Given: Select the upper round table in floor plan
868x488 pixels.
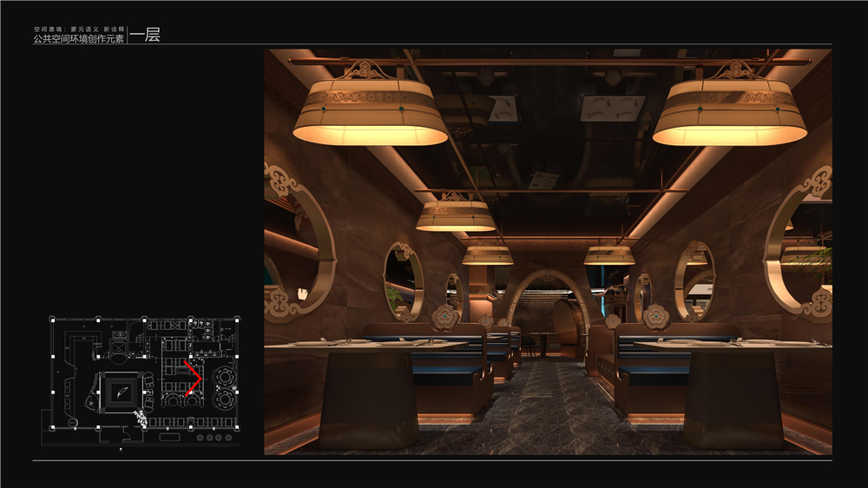Looking at the screenshot, I should point(225,376).
